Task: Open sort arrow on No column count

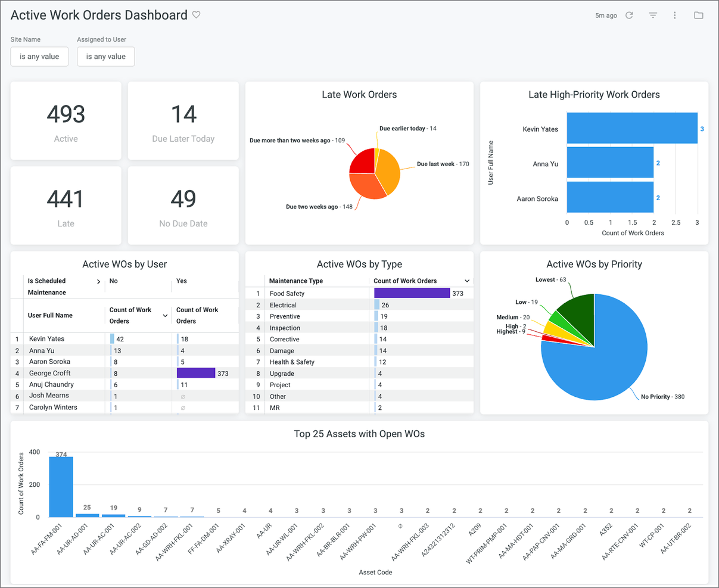Action: [165, 315]
